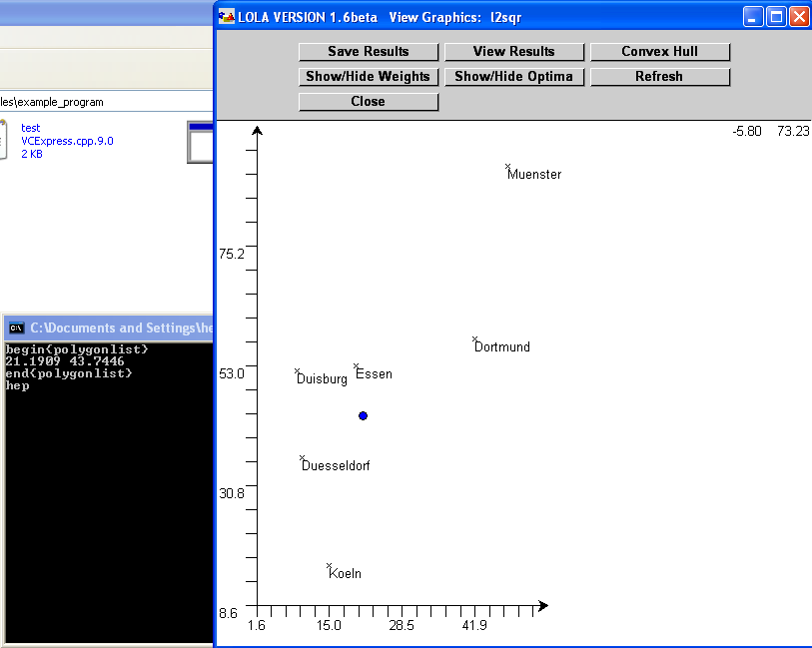Screen dimensions: 812x648
Task: Close the LOLA window via title bar X
Action: click(800, 17)
